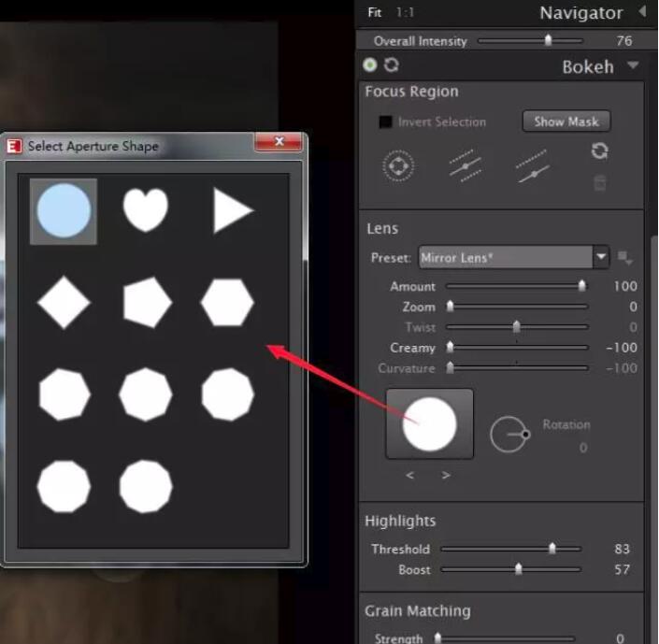Open the current aperture shape preview
The width and height of the screenshot is (659, 644).
pyautogui.click(x=430, y=423)
